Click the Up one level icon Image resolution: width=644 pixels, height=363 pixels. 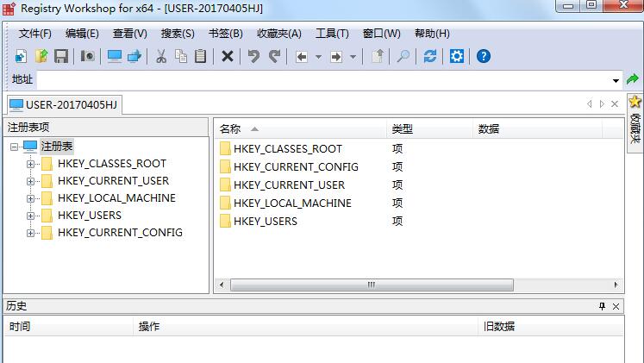(x=378, y=56)
